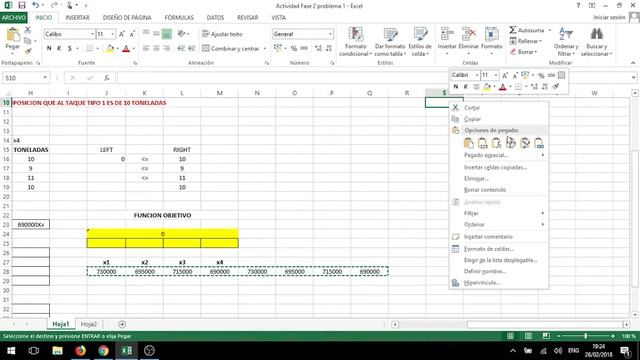Open Ordenar y filtrar
Screen dimensions: 640x360
566,42
